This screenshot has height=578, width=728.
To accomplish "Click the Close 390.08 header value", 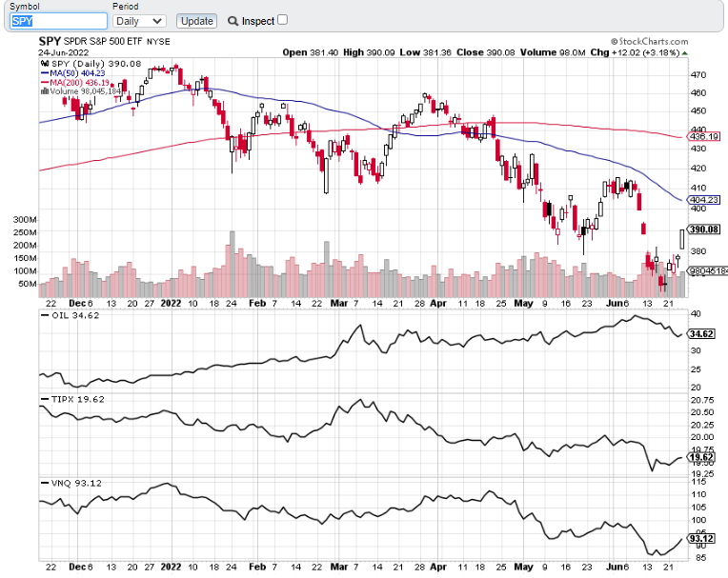I will pyautogui.click(x=486, y=52).
